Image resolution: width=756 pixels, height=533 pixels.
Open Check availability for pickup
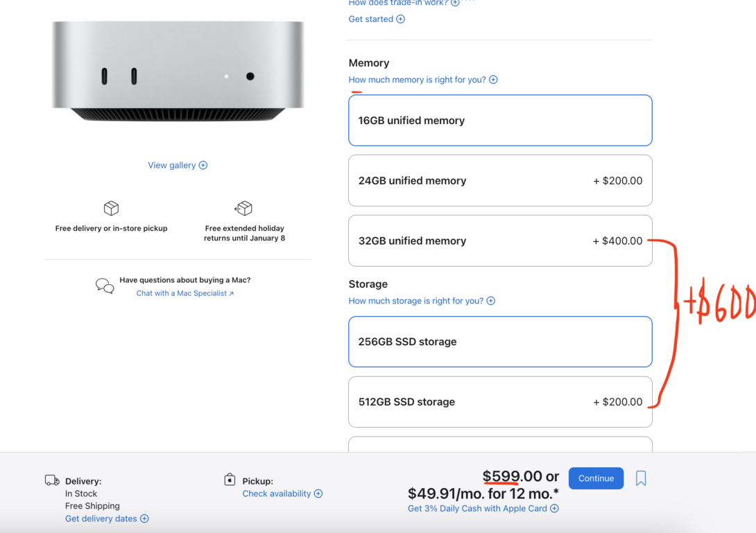point(282,493)
